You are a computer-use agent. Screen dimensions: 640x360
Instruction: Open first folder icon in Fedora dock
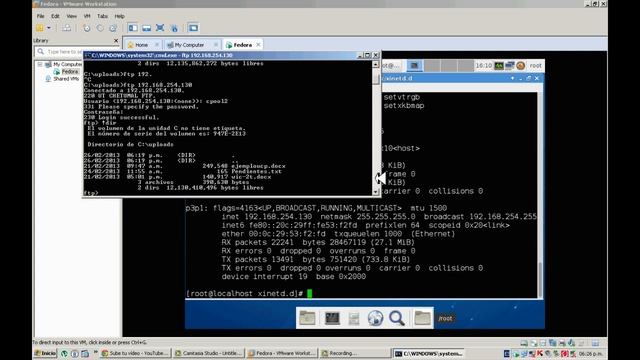tap(307, 318)
